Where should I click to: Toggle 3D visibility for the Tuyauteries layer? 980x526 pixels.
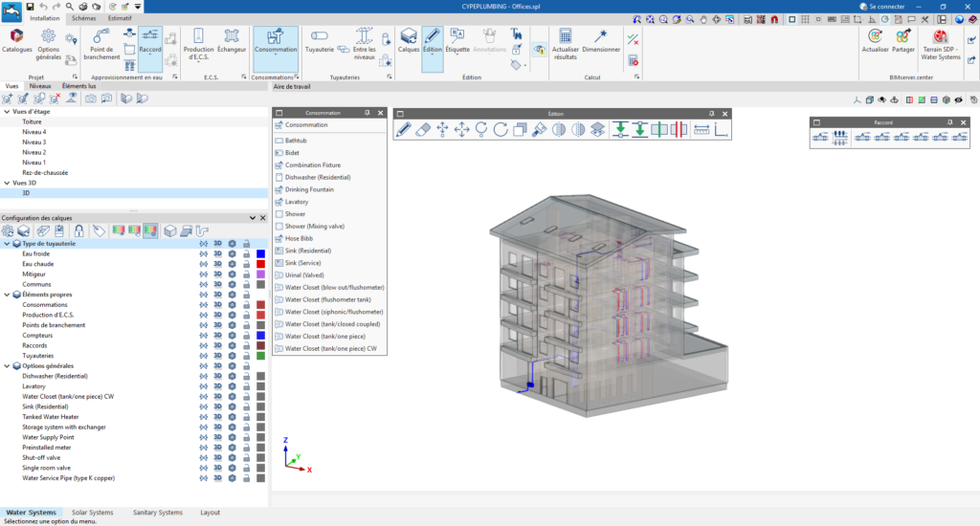(x=217, y=355)
